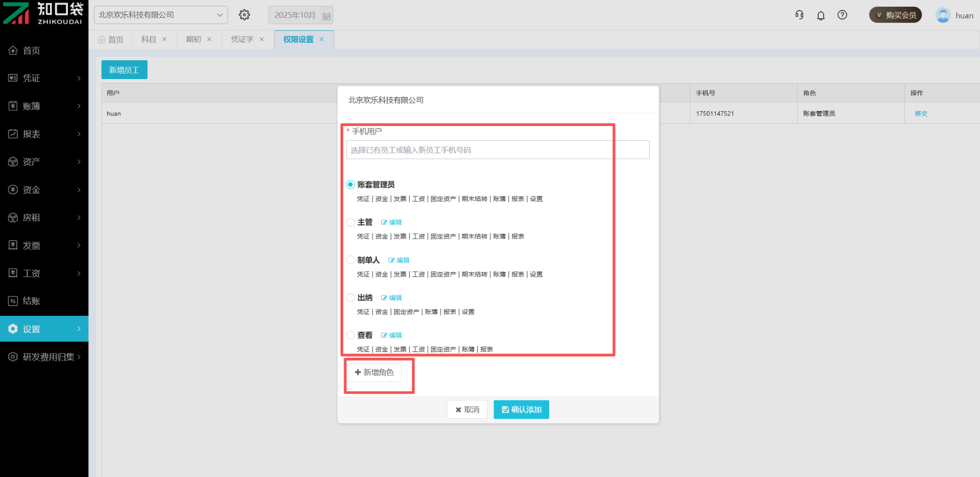Screen dimensions: 980x477
Task: Select the 制单人 role radio button
Action: point(351,260)
